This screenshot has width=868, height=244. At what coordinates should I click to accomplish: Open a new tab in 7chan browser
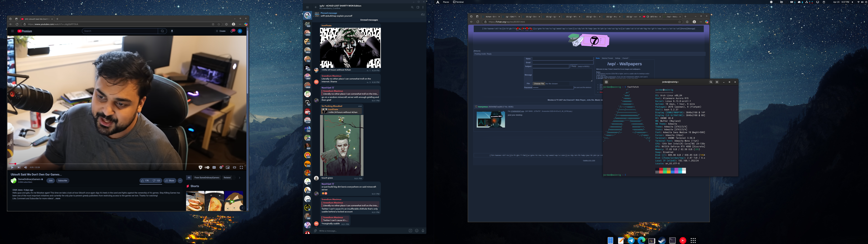click(685, 17)
